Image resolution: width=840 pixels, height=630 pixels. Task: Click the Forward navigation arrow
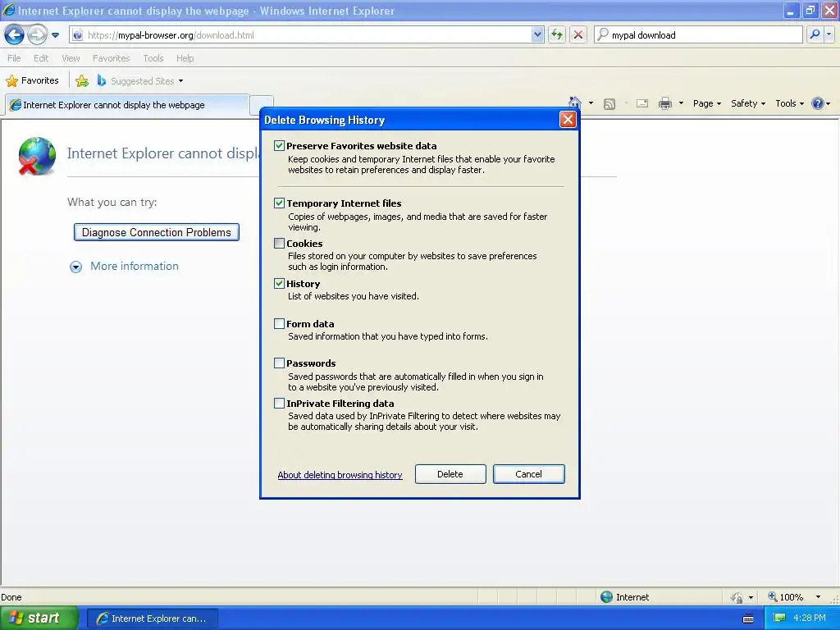pos(37,34)
